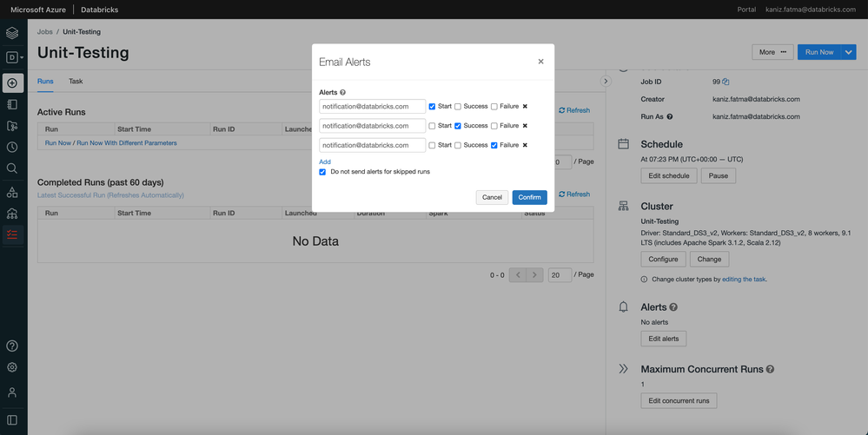This screenshot has height=435, width=868.
Task: Toggle Do not send alerts for skipped runs
Action: [323, 172]
